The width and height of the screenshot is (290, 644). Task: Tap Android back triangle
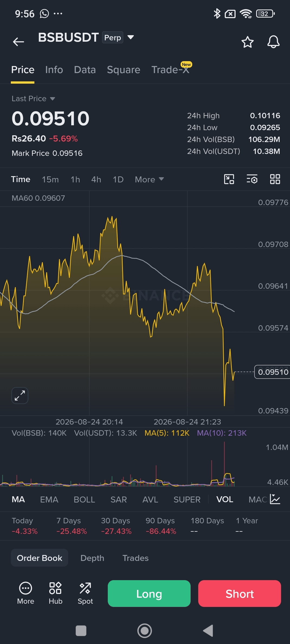(208, 630)
